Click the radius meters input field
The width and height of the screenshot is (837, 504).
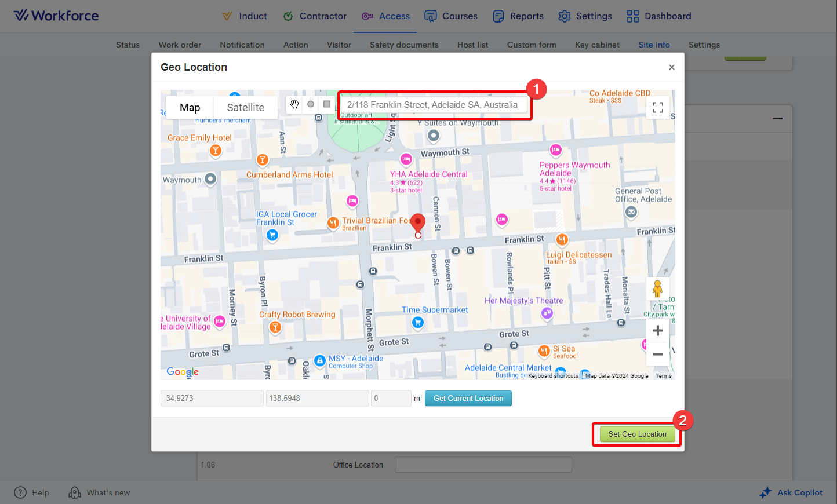pos(391,398)
